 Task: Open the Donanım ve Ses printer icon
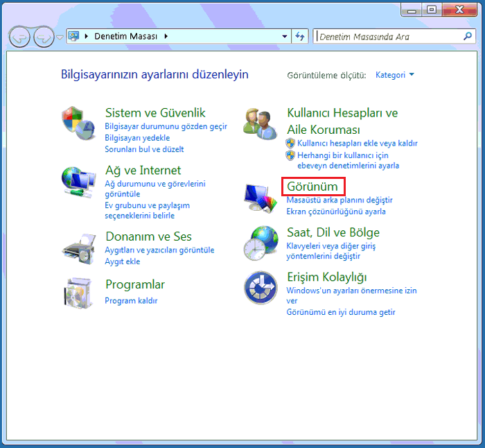79,249
